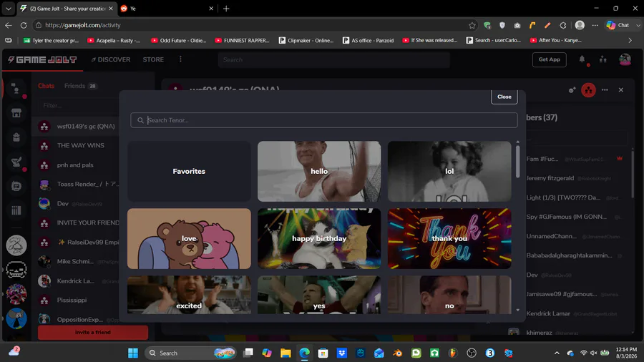Screen dimensions: 644x362
Task: Go back with the browser back arrow
Action: coord(9,25)
